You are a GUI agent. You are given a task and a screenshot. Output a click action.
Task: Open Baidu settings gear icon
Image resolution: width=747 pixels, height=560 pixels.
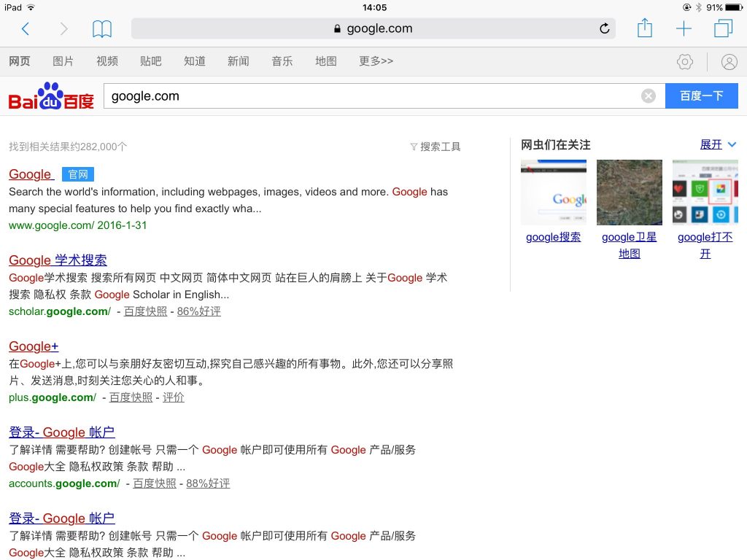685,61
